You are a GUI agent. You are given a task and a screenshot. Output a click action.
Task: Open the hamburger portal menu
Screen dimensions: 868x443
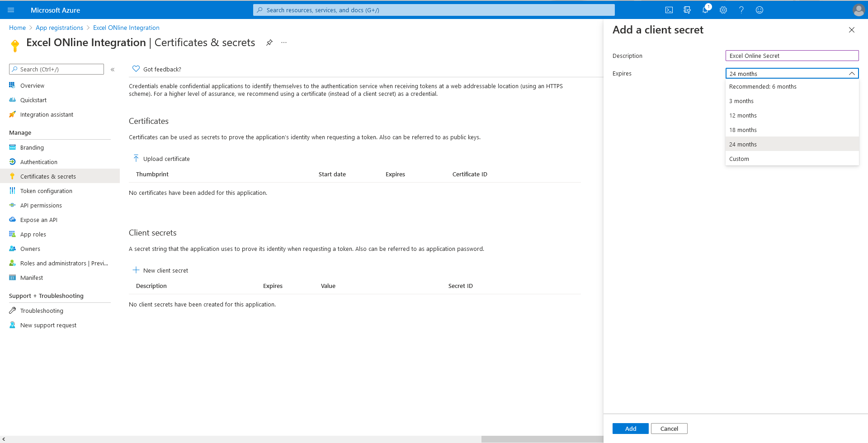(x=11, y=10)
